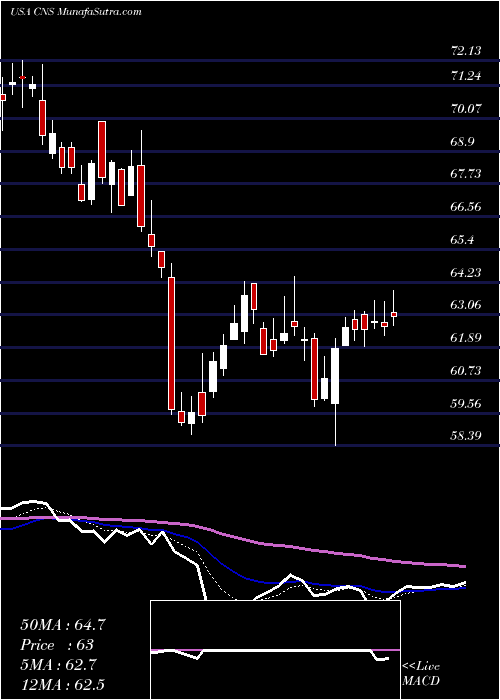Click inside the MACD inset chart panel

[x=275, y=650]
